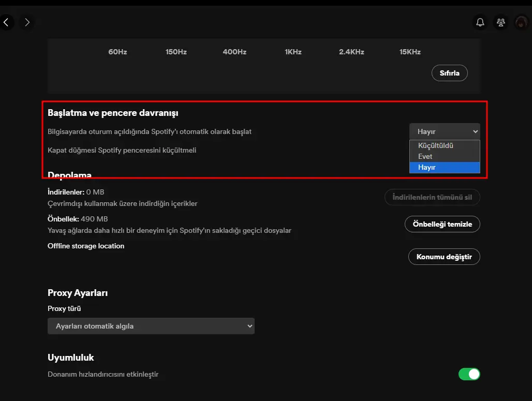Click the Uyumluluk heading
The image size is (532, 401).
[70, 358]
